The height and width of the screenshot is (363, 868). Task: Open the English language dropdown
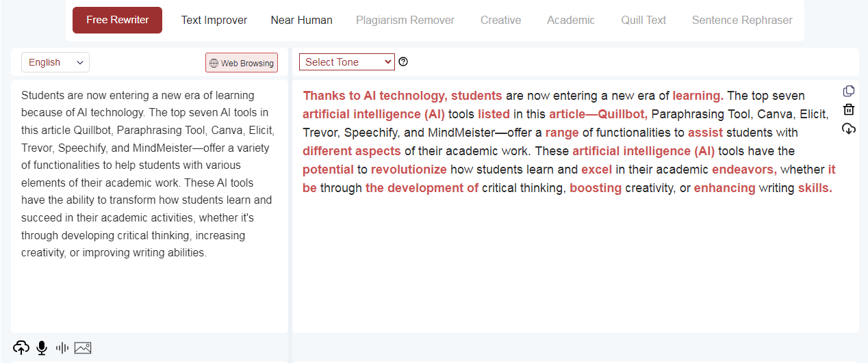pyautogui.click(x=55, y=62)
